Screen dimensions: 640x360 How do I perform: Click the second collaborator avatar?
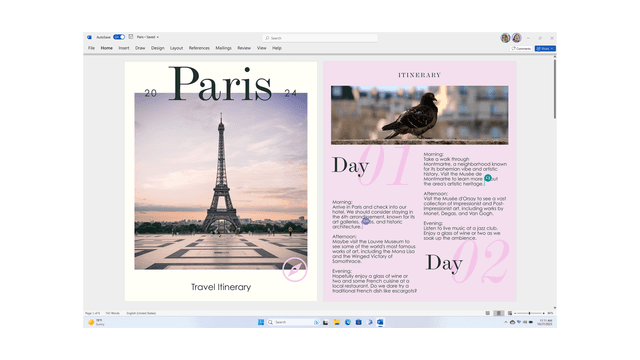click(x=516, y=38)
